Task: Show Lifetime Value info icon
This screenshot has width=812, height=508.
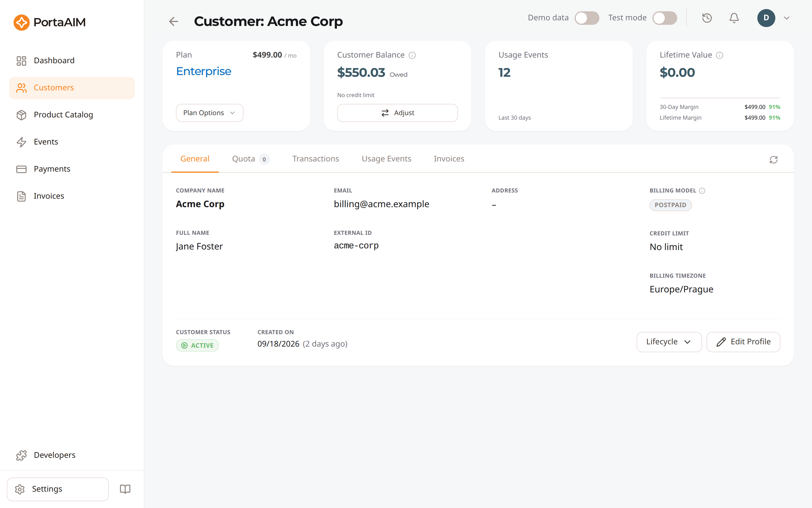Action: click(x=720, y=55)
